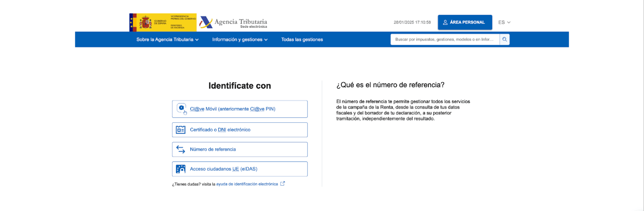
Task: Open the Agencia Tributaria Sede electrónica logo
Action: (233, 23)
